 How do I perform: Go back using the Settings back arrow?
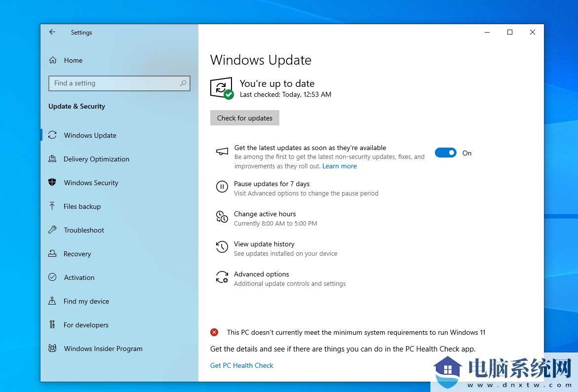[52, 32]
